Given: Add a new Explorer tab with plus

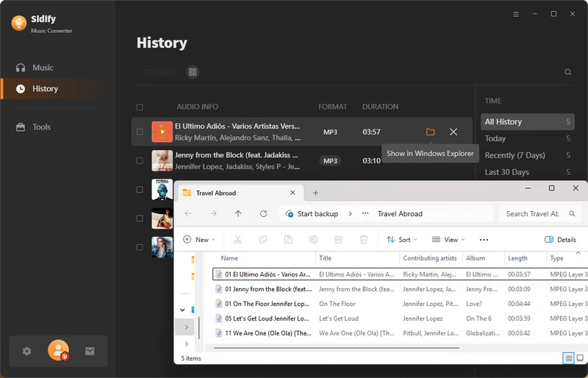Looking at the screenshot, I should [316, 193].
